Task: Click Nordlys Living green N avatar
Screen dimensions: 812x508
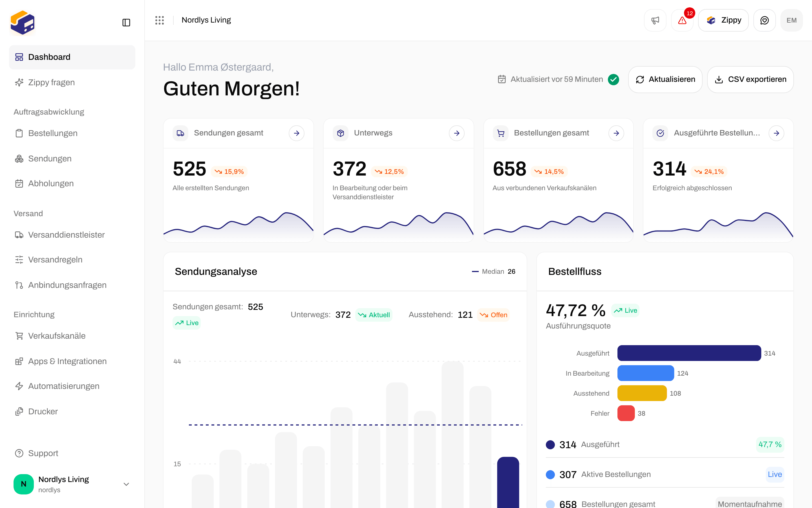Action: point(23,484)
